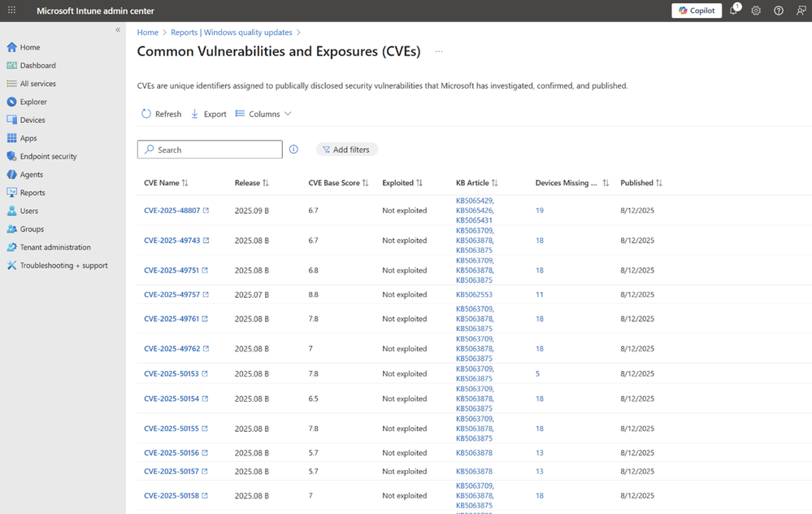Open 5 devices missing for CVE-2025-50153
The height and width of the screenshot is (514, 812).
pos(537,373)
